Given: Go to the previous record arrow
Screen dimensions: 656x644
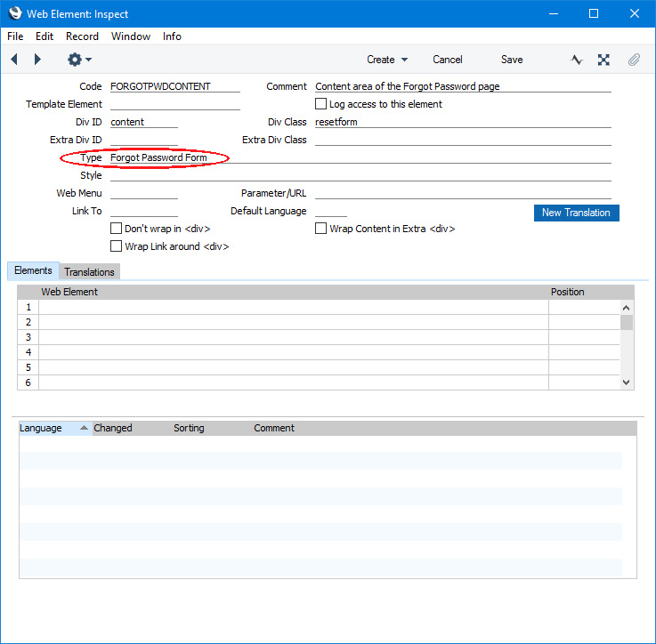Looking at the screenshot, I should tap(14, 60).
